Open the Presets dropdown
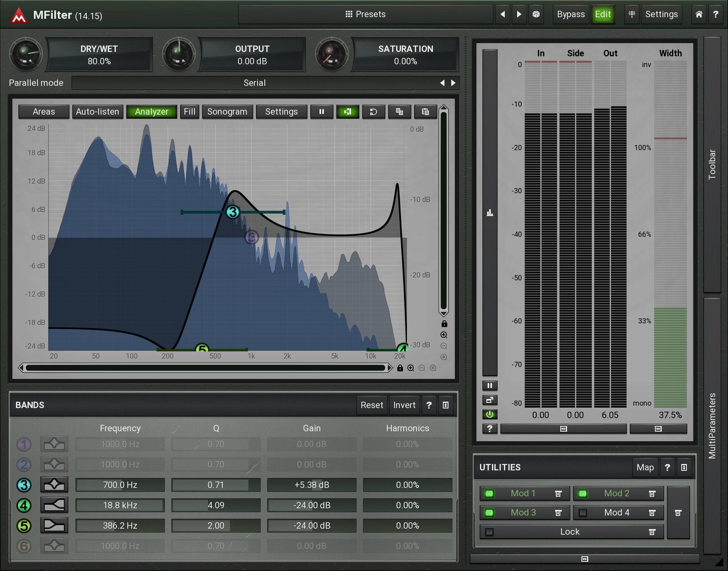Image resolution: width=728 pixels, height=571 pixels. pyautogui.click(x=365, y=14)
